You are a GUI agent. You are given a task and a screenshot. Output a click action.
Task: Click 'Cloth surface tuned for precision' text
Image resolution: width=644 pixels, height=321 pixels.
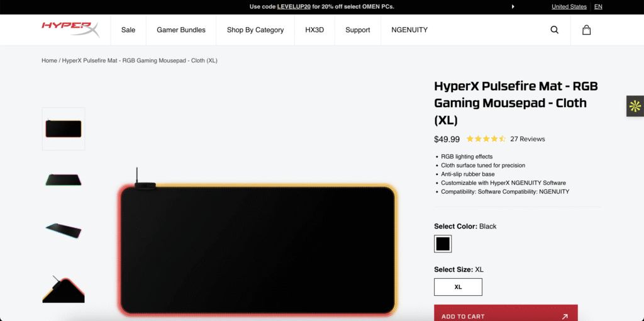pyautogui.click(x=483, y=166)
